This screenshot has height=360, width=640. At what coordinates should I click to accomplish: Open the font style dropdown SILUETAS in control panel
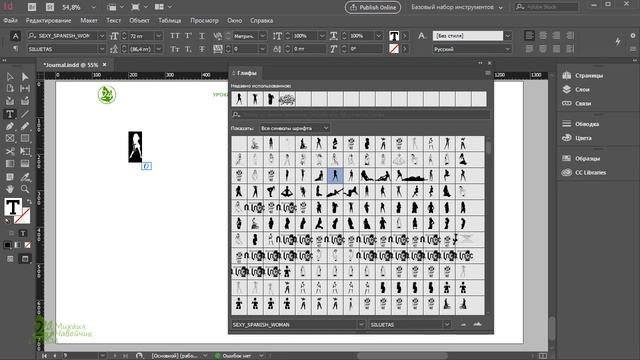click(102, 49)
